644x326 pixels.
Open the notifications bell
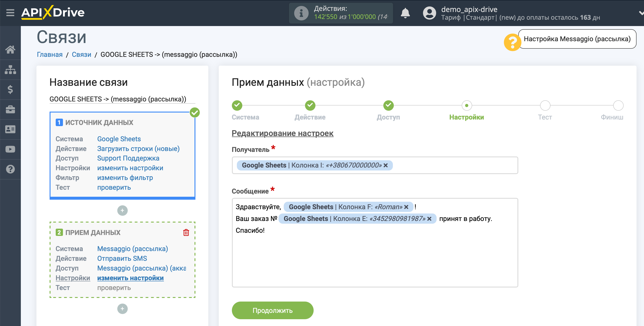(405, 13)
